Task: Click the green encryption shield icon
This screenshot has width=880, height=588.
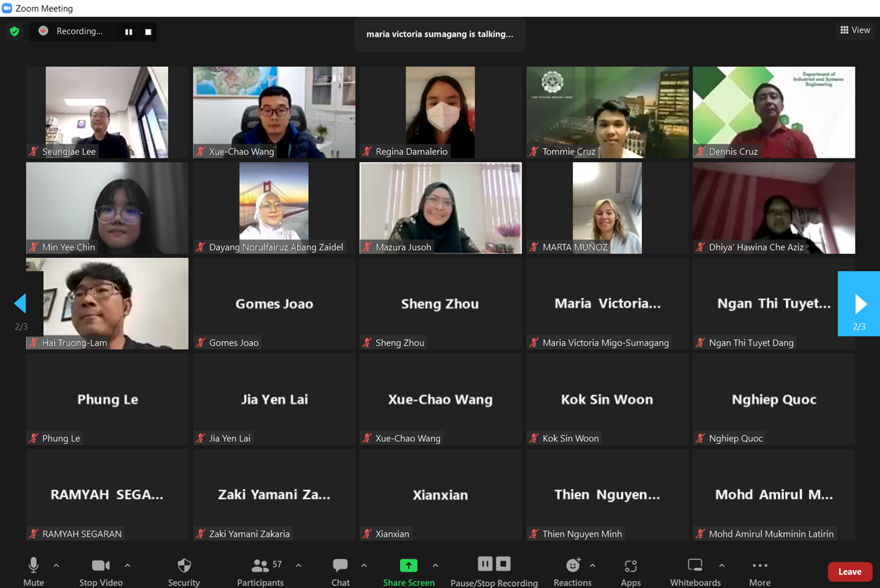Action: point(15,31)
